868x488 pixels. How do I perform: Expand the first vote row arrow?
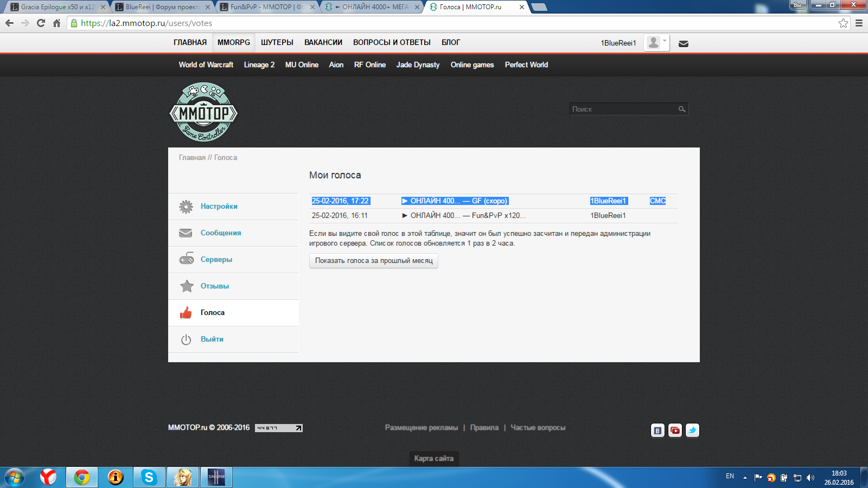click(x=405, y=201)
